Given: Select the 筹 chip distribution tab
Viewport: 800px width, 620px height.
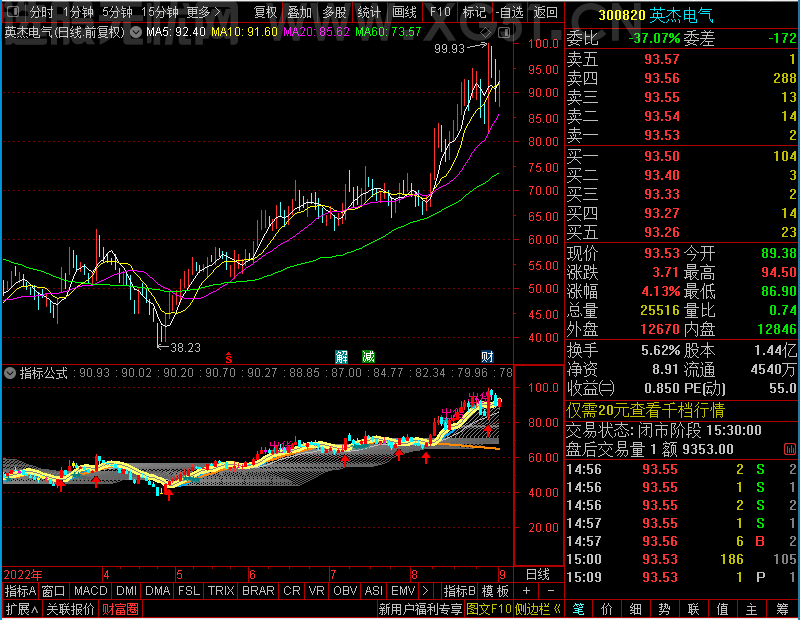Looking at the screenshot, I should (782, 609).
